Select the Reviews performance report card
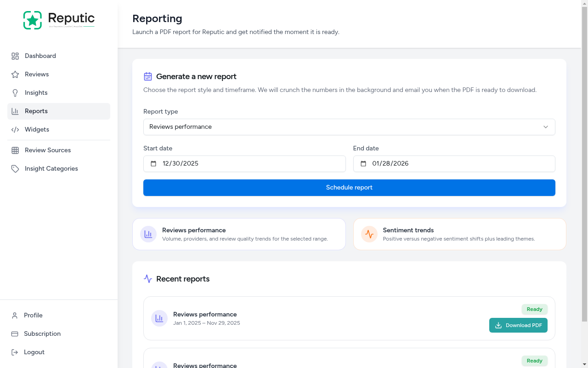 tap(239, 234)
